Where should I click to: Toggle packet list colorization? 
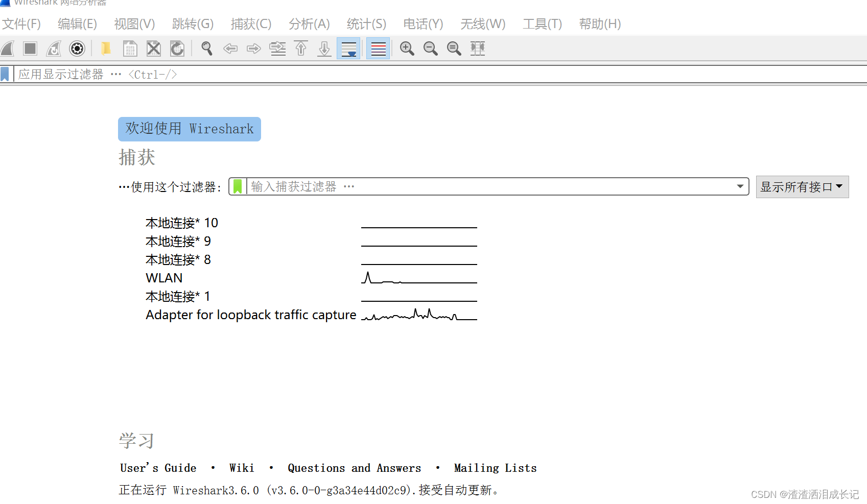click(x=378, y=49)
